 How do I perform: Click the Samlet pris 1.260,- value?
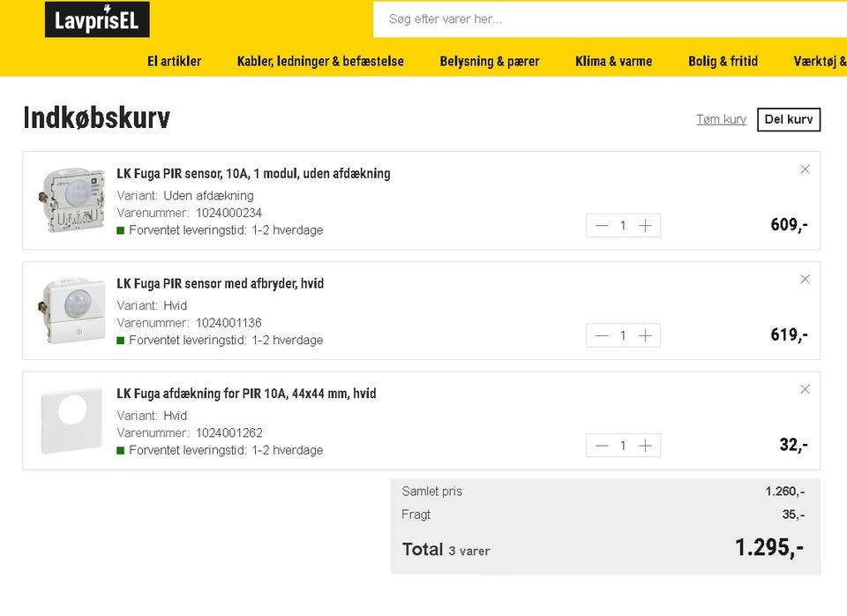pyautogui.click(x=785, y=492)
